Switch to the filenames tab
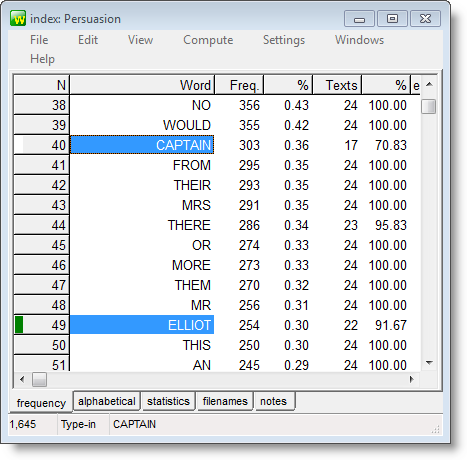This screenshot has width=467, height=460. pos(225,401)
